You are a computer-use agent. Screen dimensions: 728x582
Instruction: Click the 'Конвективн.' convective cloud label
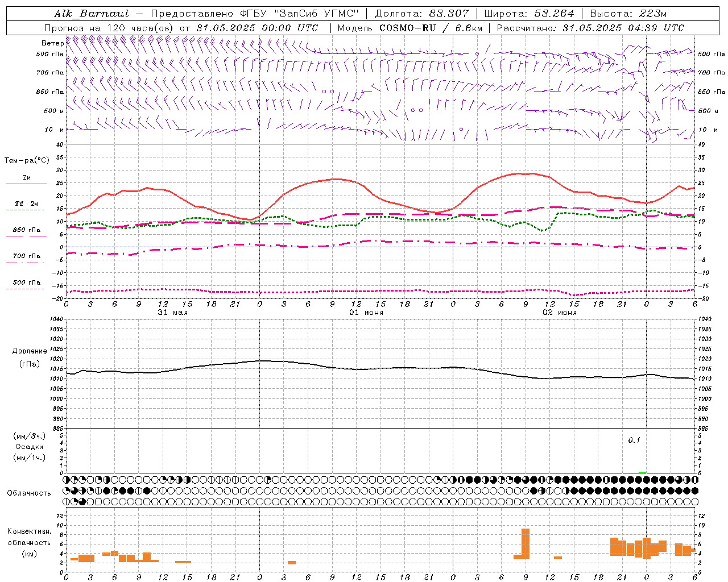(x=30, y=531)
